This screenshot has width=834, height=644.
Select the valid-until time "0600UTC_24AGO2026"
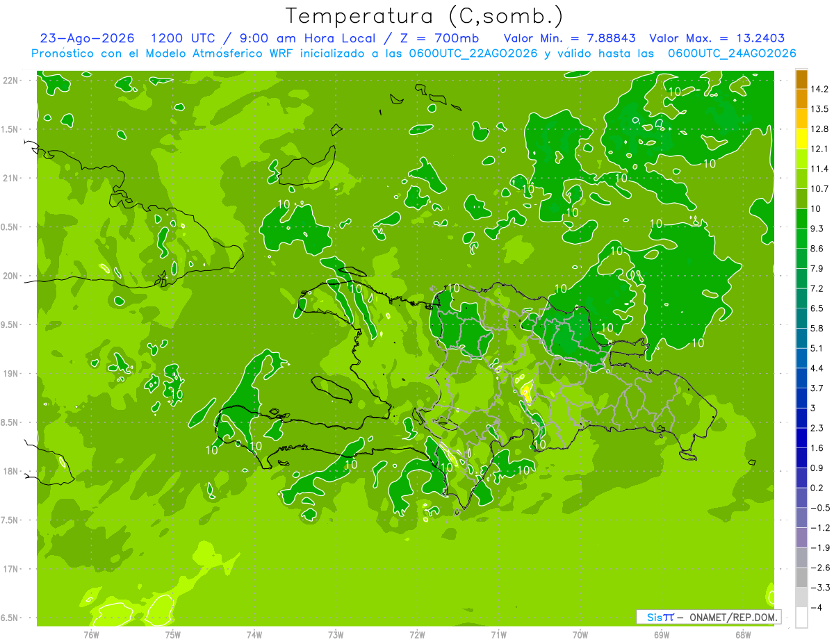pos(732,53)
